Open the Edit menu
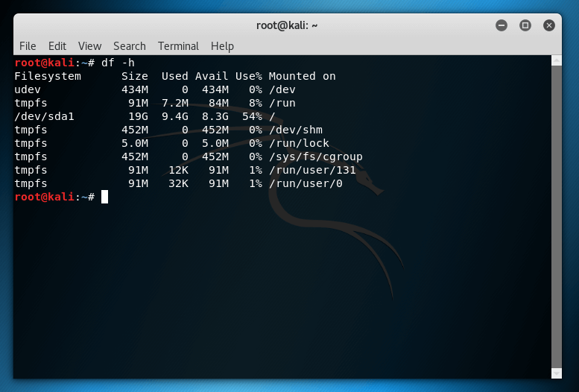 pos(57,46)
